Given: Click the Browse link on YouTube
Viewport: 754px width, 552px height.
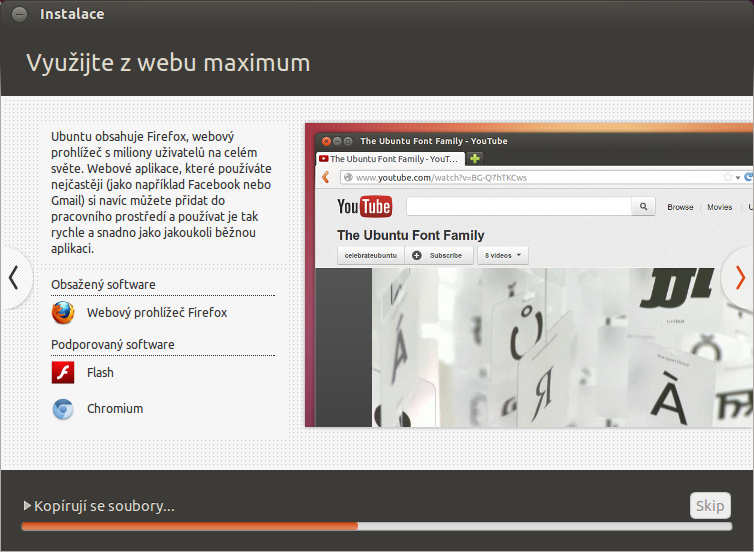Looking at the screenshot, I should coord(680,207).
